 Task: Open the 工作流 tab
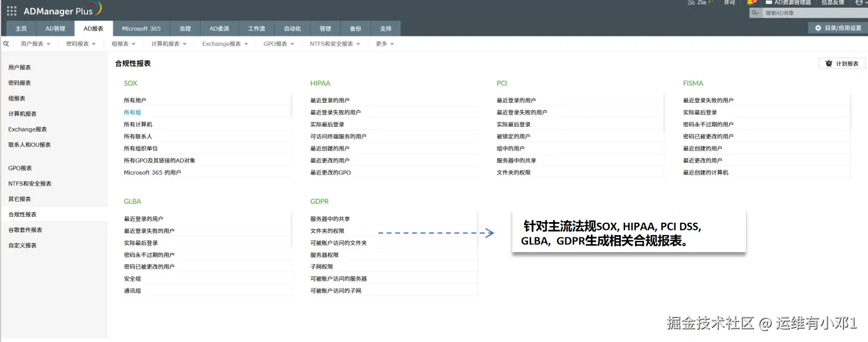click(x=256, y=28)
